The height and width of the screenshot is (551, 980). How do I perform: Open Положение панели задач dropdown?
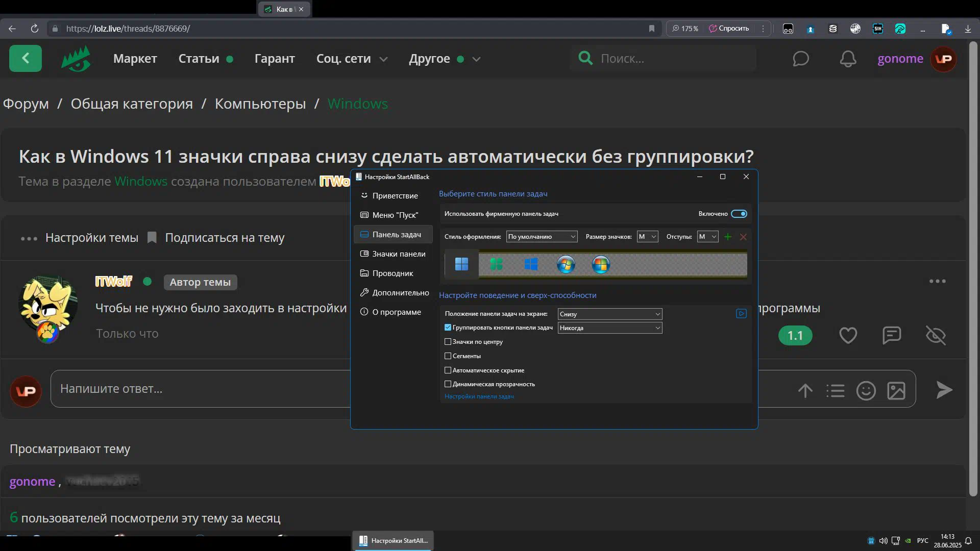point(610,314)
